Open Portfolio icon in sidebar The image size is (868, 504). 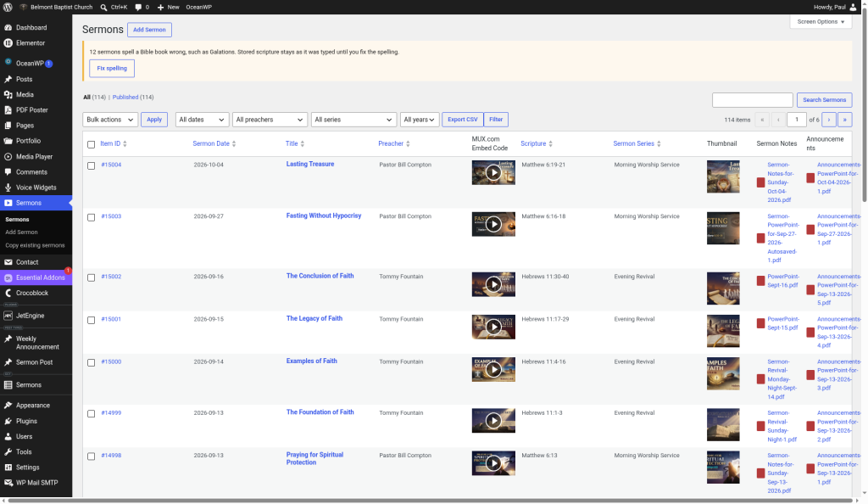8,141
